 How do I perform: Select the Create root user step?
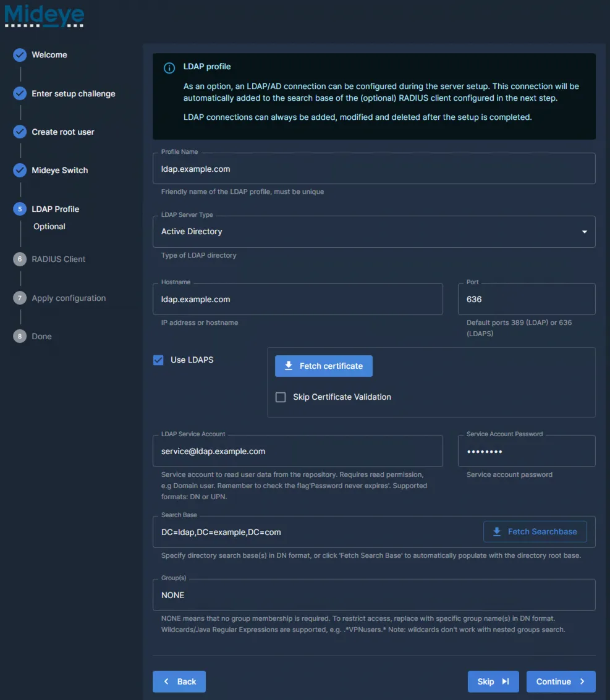click(63, 132)
